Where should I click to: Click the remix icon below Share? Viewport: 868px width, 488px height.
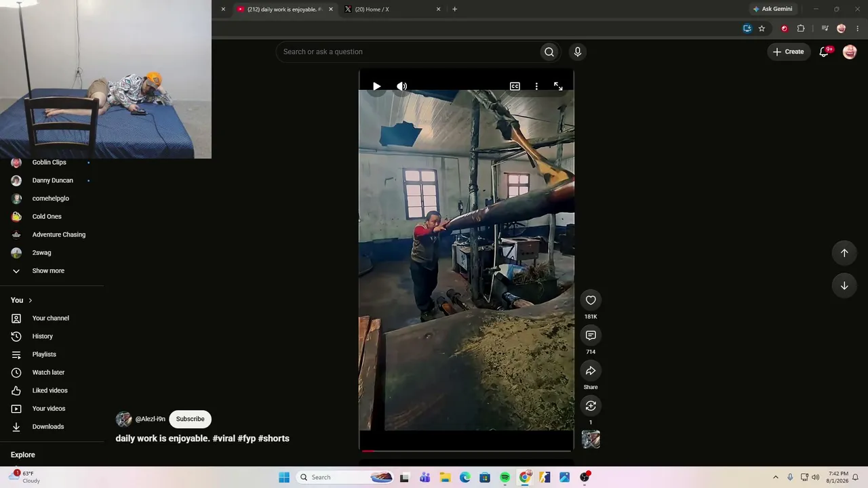tap(591, 406)
